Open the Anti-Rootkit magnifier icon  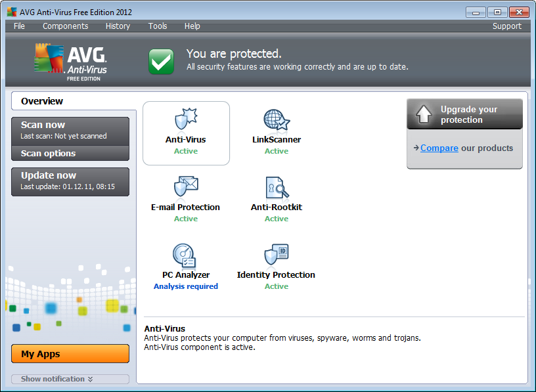coord(277,187)
